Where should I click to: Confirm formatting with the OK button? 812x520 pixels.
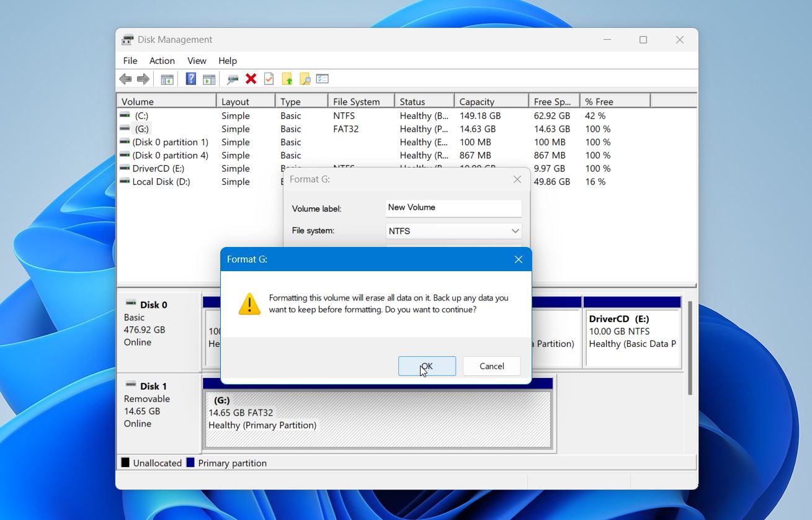(427, 366)
